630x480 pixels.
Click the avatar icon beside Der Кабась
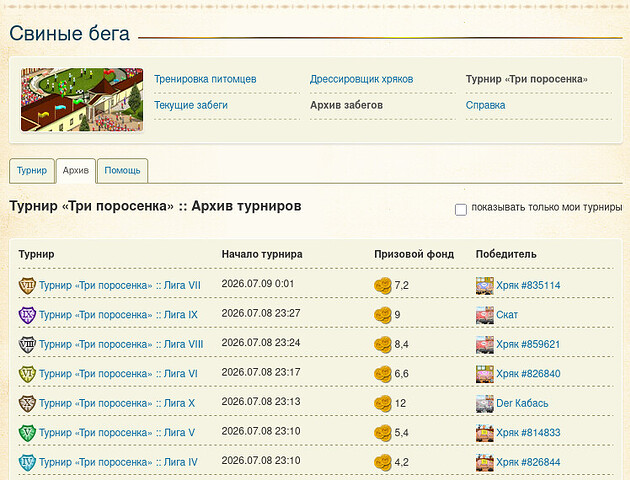coord(485,403)
